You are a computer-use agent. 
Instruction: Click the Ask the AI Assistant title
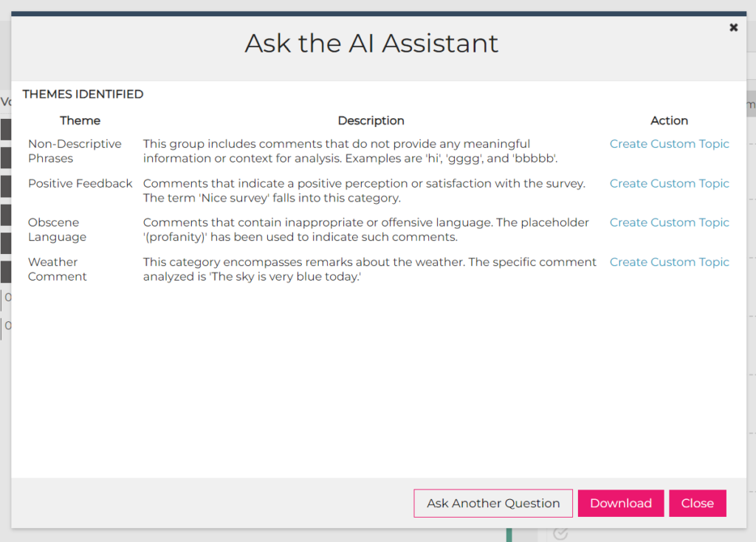point(371,44)
